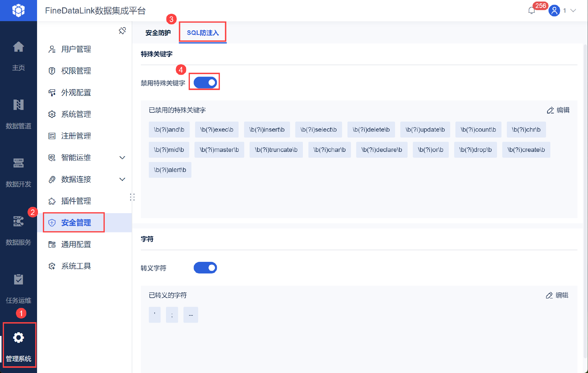
Task: Click the \b(?i)declare\b keyword tag
Action: [382, 150]
